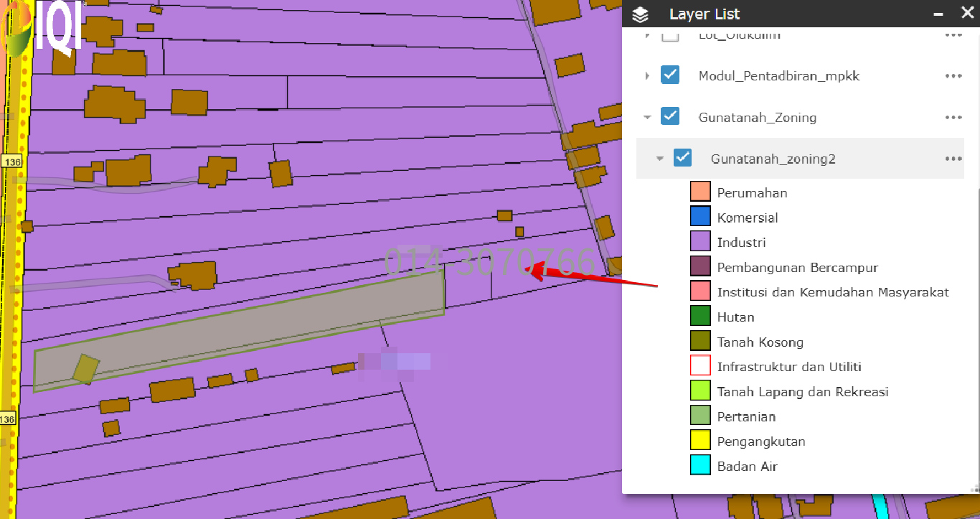Image resolution: width=980 pixels, height=519 pixels.
Task: Open the more options for Lot_Oldkulim layer
Action: pyautogui.click(x=953, y=35)
